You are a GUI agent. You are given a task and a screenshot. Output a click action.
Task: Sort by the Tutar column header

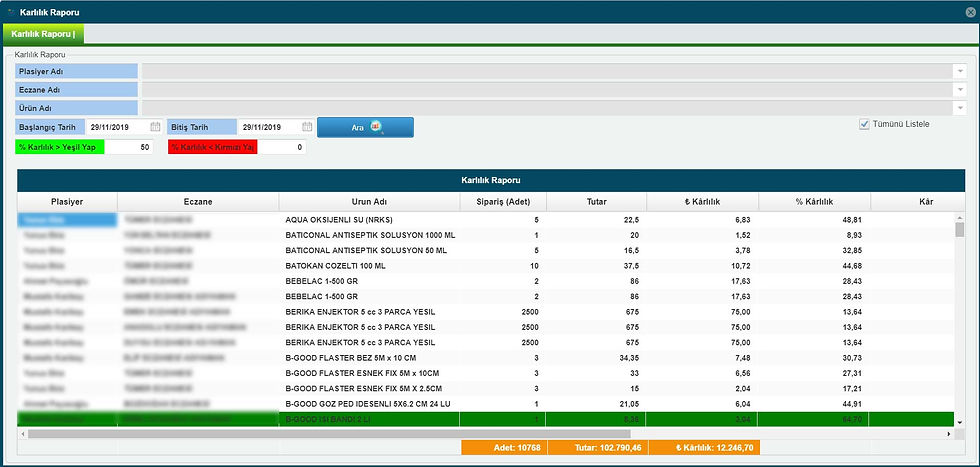pyautogui.click(x=596, y=202)
